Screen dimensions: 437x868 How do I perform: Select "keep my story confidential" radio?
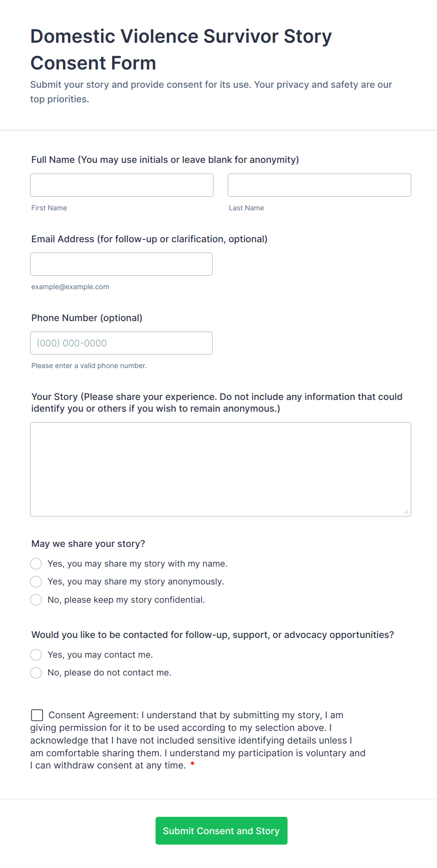(x=36, y=600)
